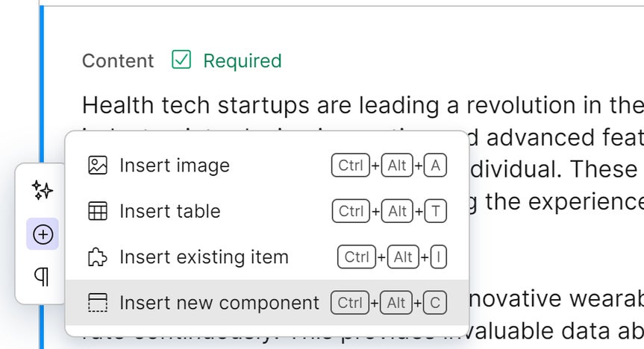Click the puzzle piece existing item icon

coord(98,257)
